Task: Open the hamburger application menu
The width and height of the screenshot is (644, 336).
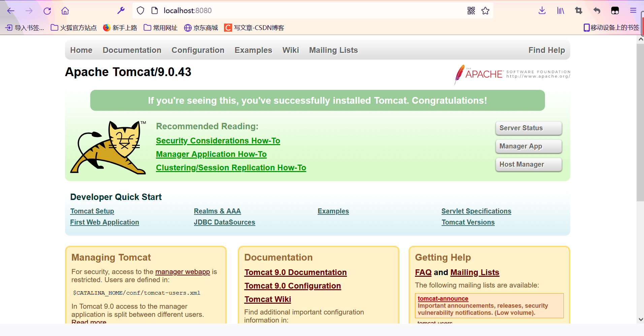Action: pos(633,11)
